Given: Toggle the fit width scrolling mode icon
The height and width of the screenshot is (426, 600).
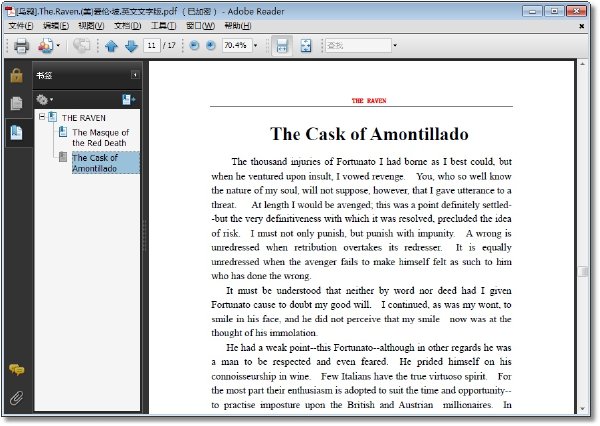Looking at the screenshot, I should [282, 46].
